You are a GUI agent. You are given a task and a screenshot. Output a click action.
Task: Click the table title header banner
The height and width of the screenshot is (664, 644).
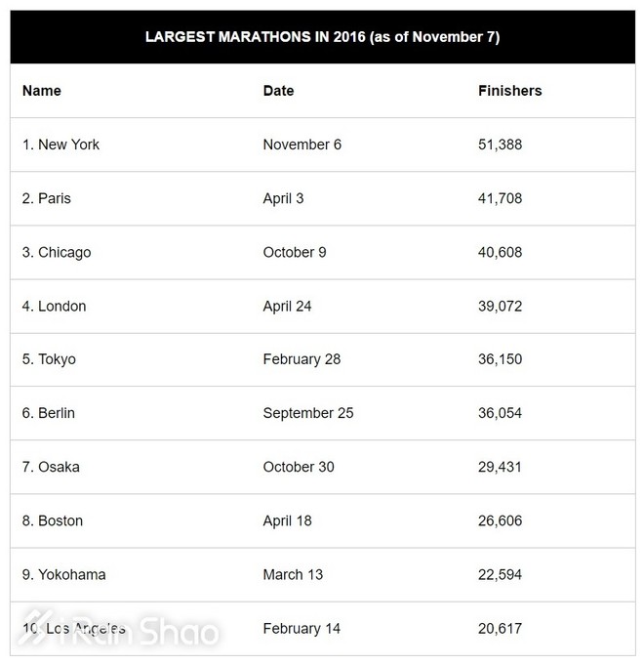pyautogui.click(x=322, y=37)
